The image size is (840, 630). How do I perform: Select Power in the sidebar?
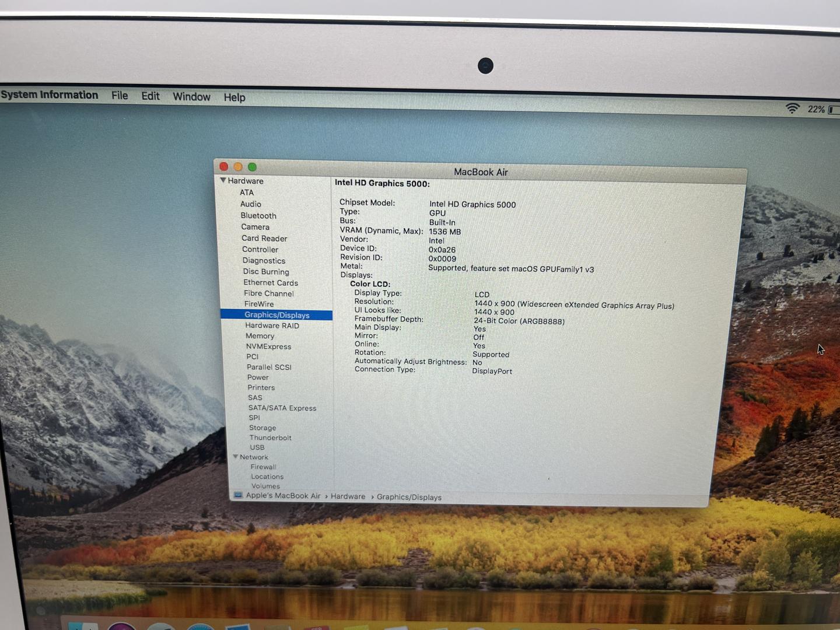pyautogui.click(x=258, y=377)
